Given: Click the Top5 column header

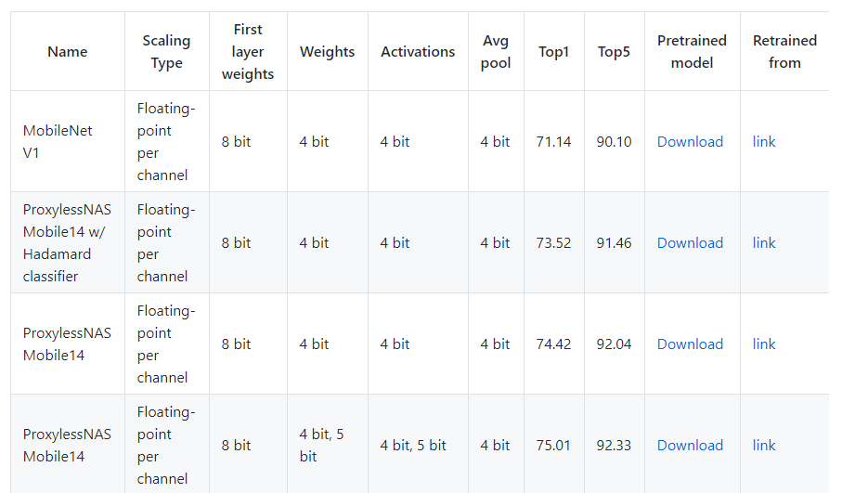Looking at the screenshot, I should pyautogui.click(x=614, y=51).
